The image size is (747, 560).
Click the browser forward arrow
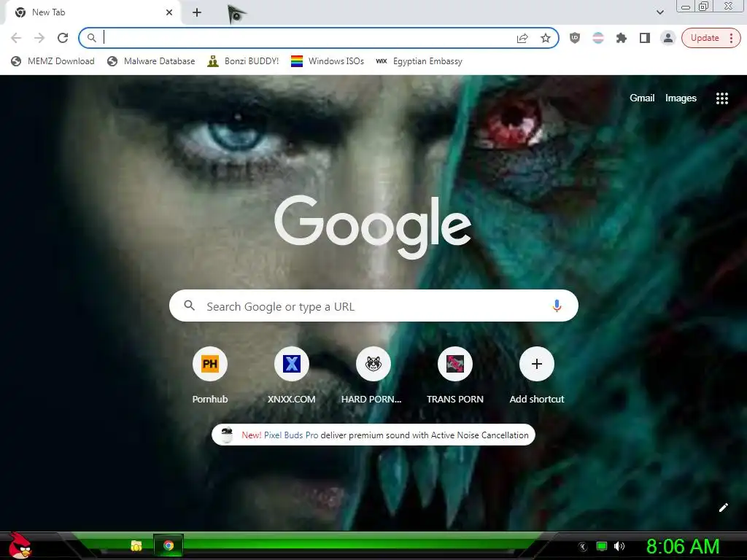(39, 38)
